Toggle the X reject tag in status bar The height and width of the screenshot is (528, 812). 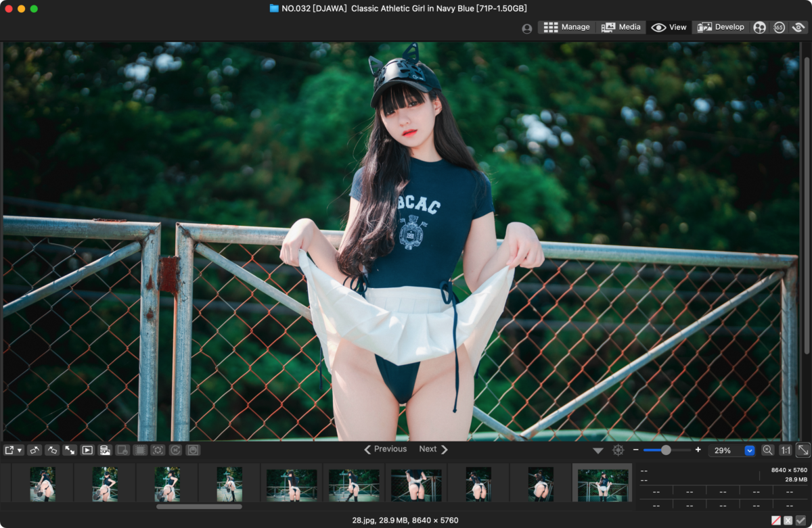tap(788, 520)
